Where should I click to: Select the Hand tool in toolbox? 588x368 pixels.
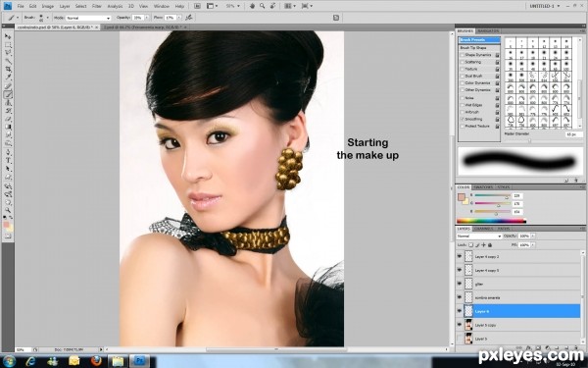(8, 202)
